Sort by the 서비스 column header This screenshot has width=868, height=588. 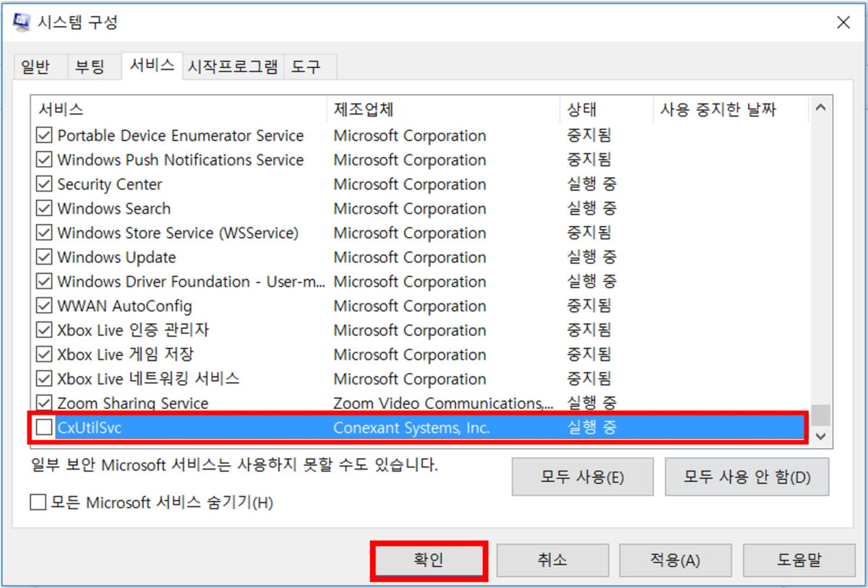tap(179, 110)
